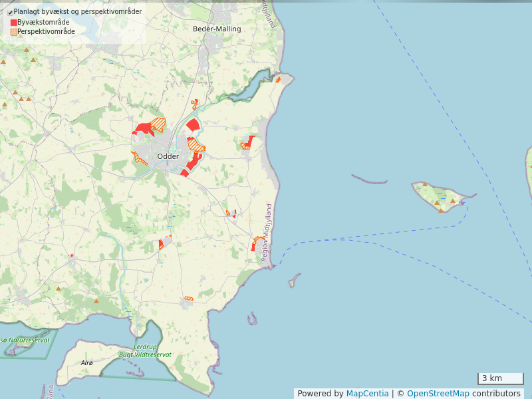The width and height of the screenshot is (532, 399).
Task: Open the MapCentia link
Action: coord(367,394)
